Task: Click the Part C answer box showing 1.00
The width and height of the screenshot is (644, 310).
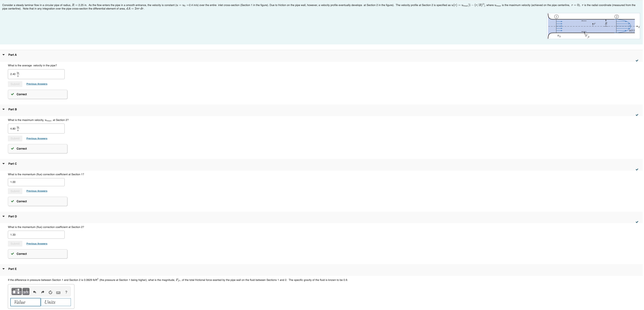Action: click(x=36, y=182)
